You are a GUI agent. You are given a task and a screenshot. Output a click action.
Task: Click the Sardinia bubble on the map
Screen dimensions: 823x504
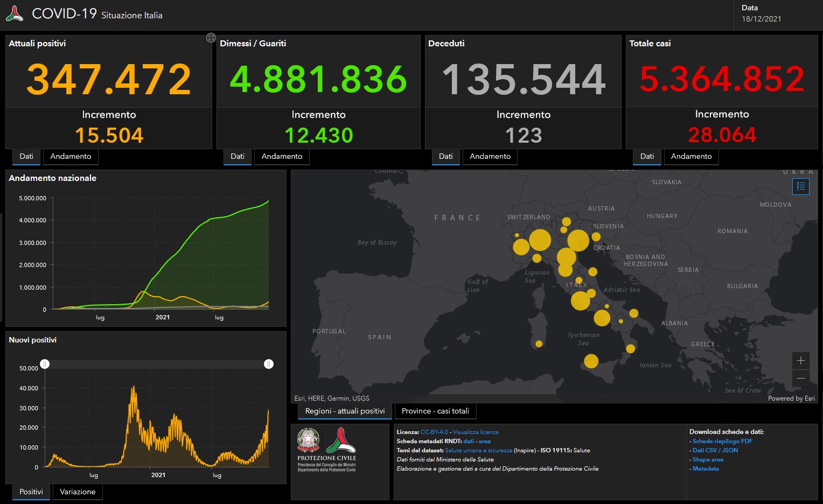coord(539,344)
